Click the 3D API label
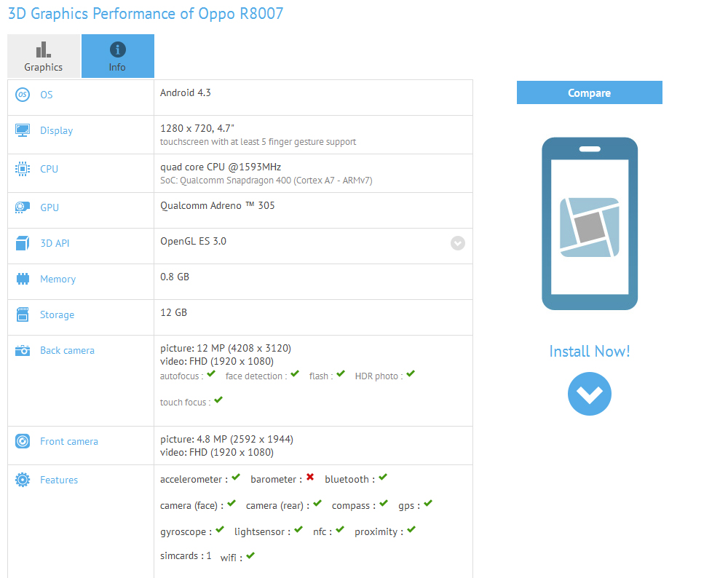Image resolution: width=728 pixels, height=578 pixels. [55, 243]
